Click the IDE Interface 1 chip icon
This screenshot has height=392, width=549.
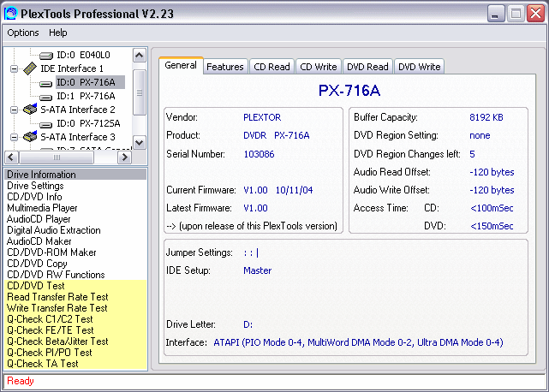tap(28, 68)
